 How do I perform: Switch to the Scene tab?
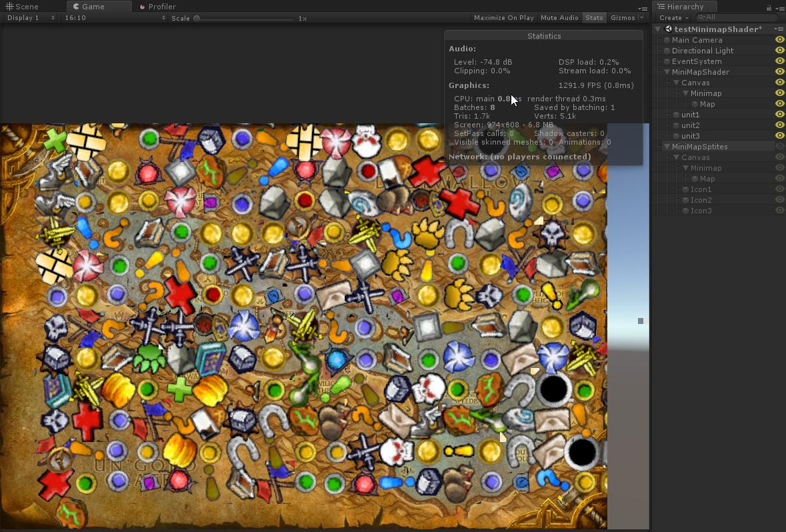point(22,7)
